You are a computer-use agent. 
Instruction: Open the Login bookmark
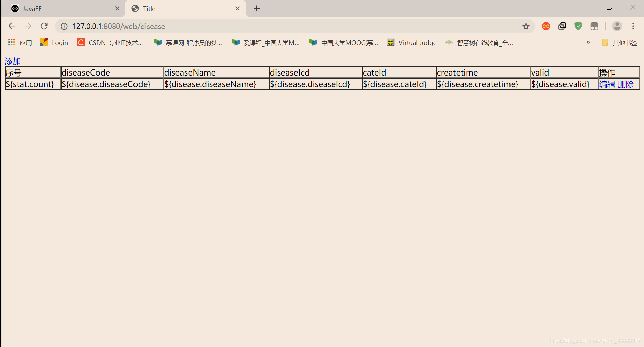click(54, 43)
